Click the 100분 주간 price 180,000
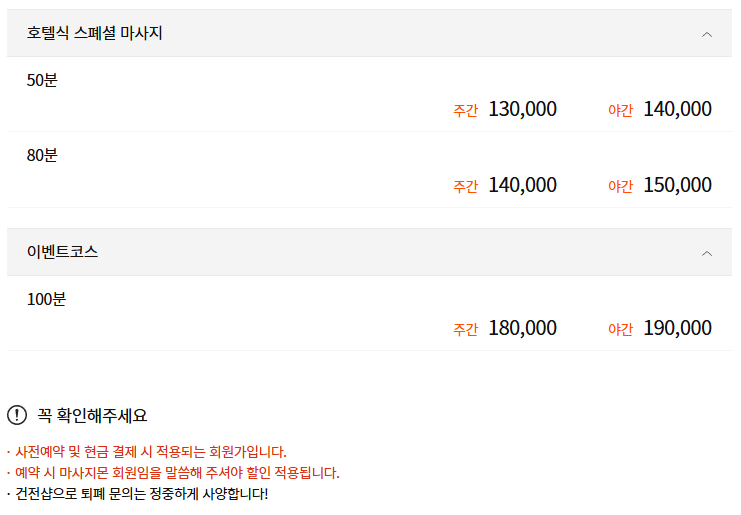741x515 pixels. pos(522,328)
